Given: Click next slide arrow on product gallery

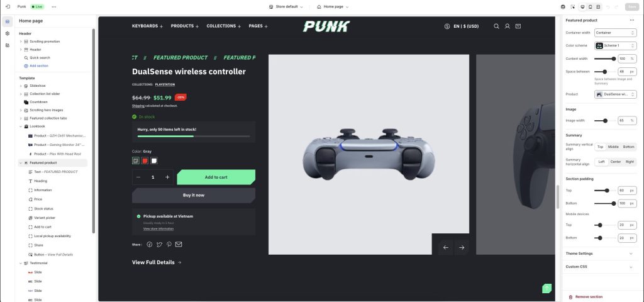Looking at the screenshot, I should pyautogui.click(x=462, y=247).
